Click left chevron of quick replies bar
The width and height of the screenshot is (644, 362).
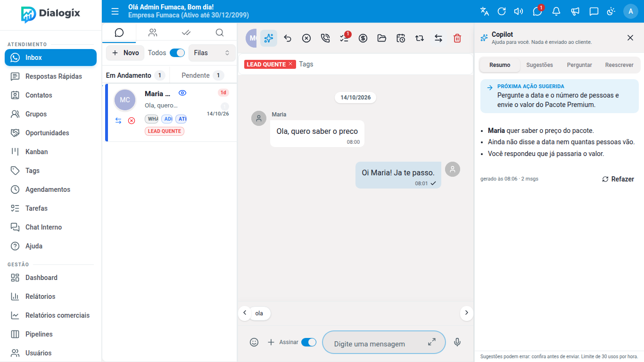pos(245,313)
